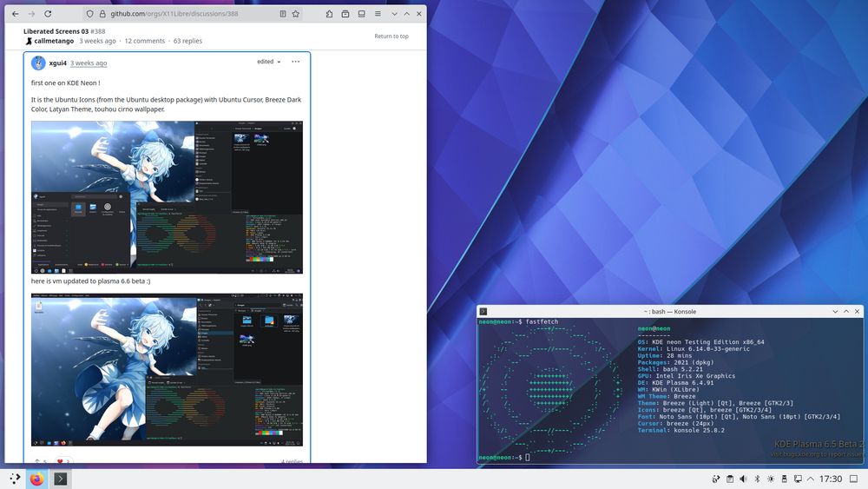Click the comment's '3 weeks ago' timestamp link

(x=89, y=63)
